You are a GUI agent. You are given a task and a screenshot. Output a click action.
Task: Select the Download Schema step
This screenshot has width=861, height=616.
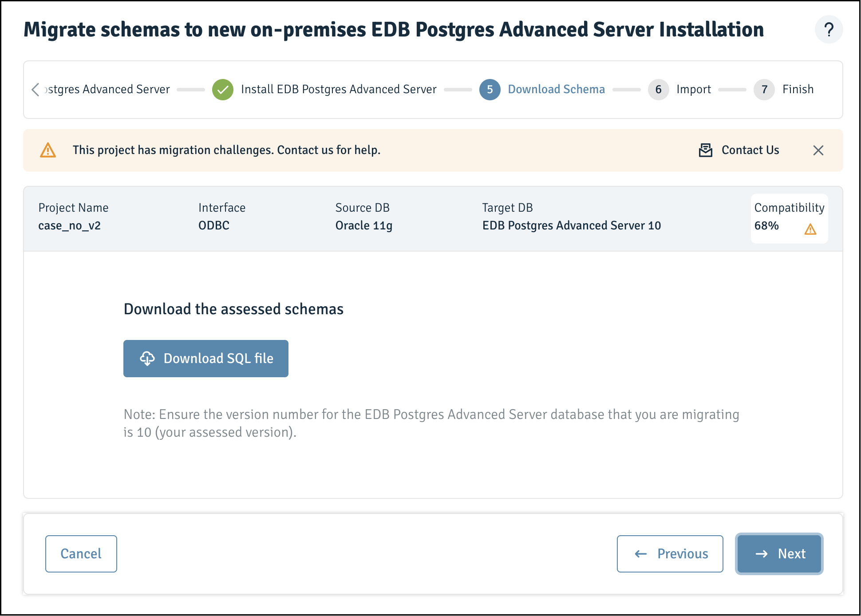(x=556, y=90)
